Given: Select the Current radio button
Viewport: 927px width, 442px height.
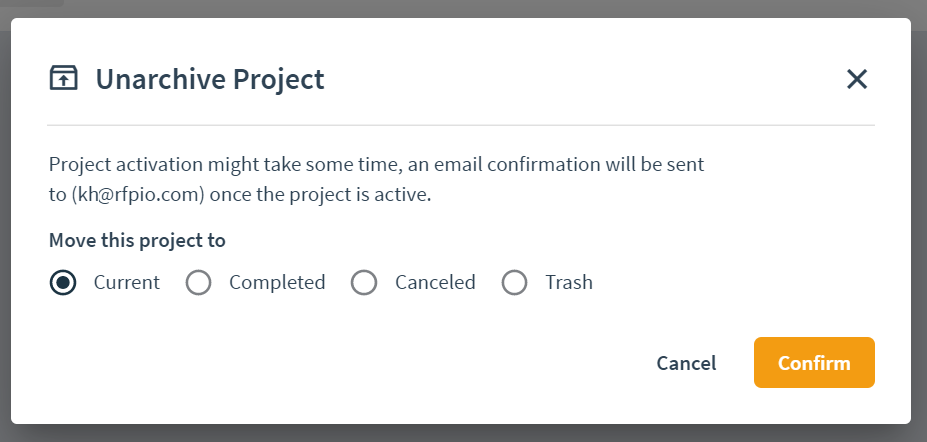Looking at the screenshot, I should tap(63, 283).
